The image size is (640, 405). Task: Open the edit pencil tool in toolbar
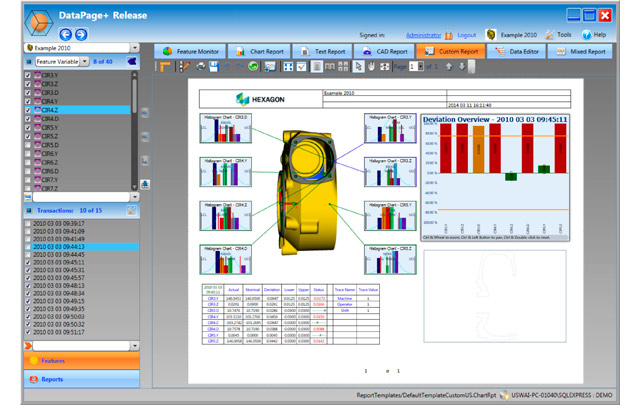(185, 67)
